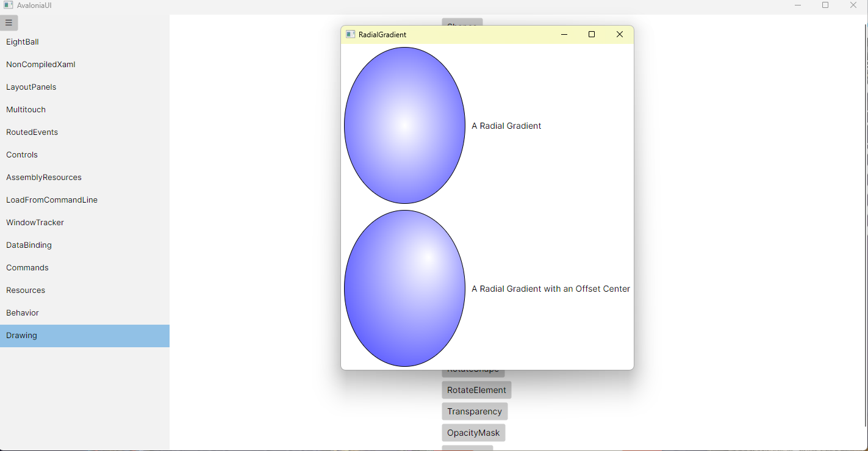Open the WindowTracker sample
This screenshot has height=451, width=868.
click(35, 222)
